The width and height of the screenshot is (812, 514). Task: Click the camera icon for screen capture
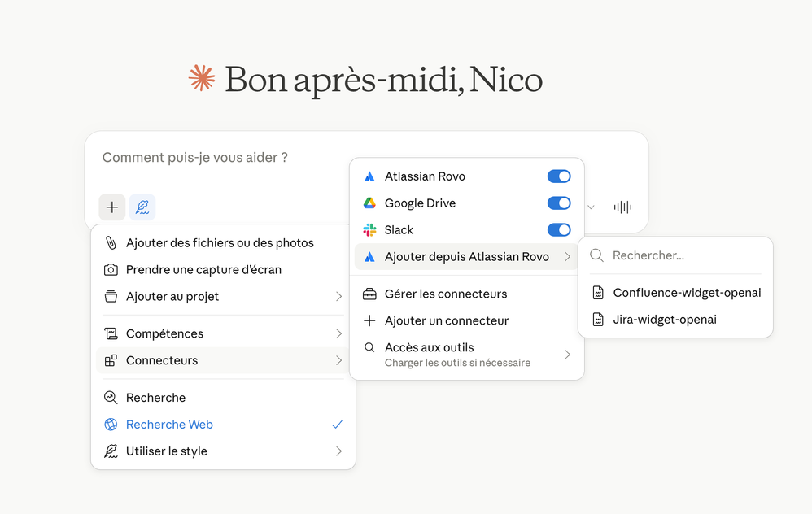(x=111, y=270)
